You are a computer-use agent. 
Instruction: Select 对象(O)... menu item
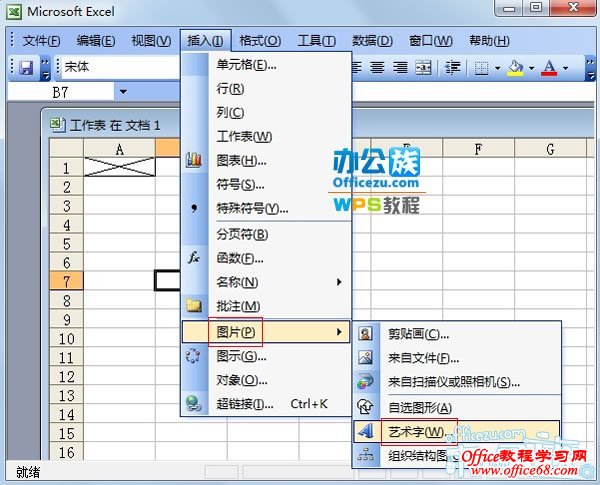(266, 380)
